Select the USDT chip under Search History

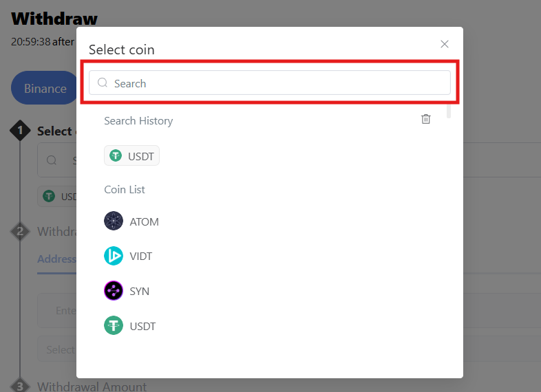coord(132,156)
